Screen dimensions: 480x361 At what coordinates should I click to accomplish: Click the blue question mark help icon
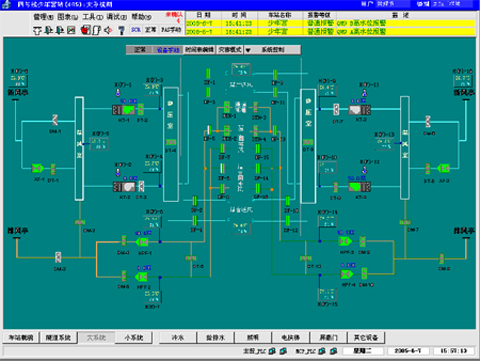(121, 30)
